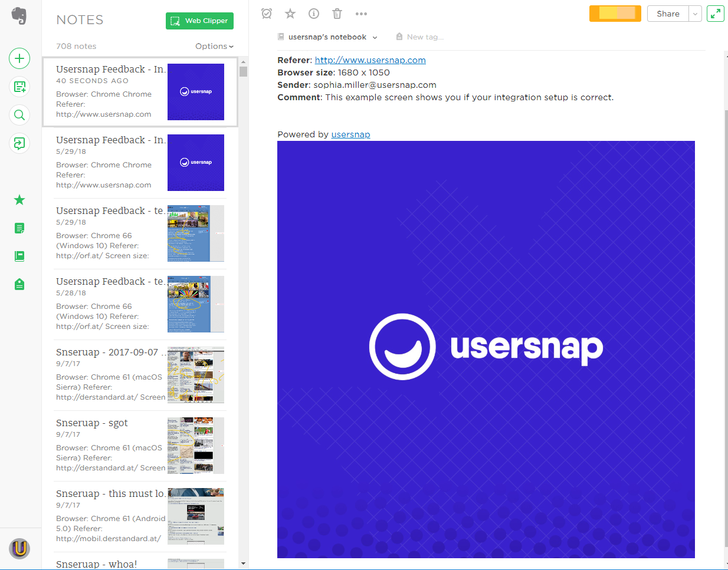Show all notes sidebar icon
Screen dimensions: 728x570
pyautogui.click(x=19, y=228)
